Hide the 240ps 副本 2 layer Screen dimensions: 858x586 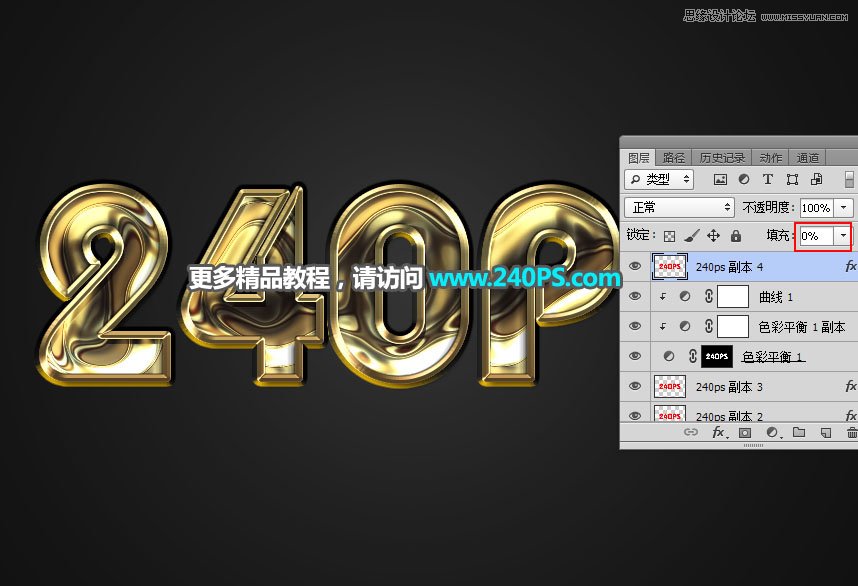(x=635, y=415)
